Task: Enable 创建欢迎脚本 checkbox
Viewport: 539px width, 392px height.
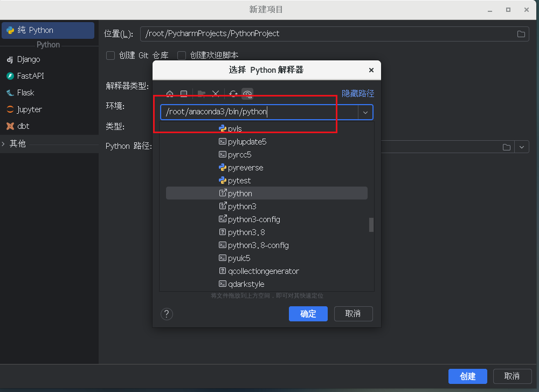Action: point(182,56)
